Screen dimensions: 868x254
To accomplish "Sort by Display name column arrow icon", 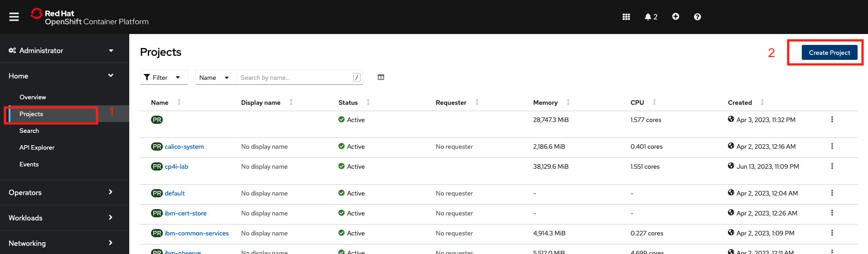I will click(291, 102).
